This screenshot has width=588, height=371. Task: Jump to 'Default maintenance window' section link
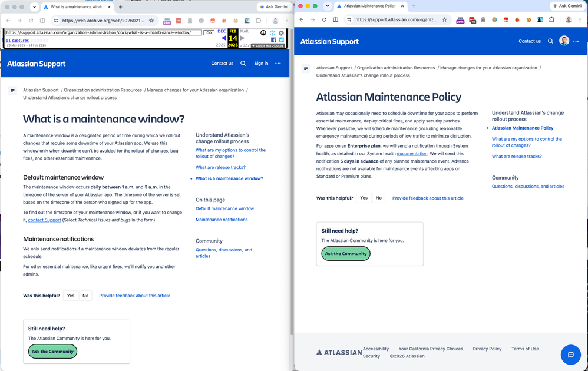point(224,208)
